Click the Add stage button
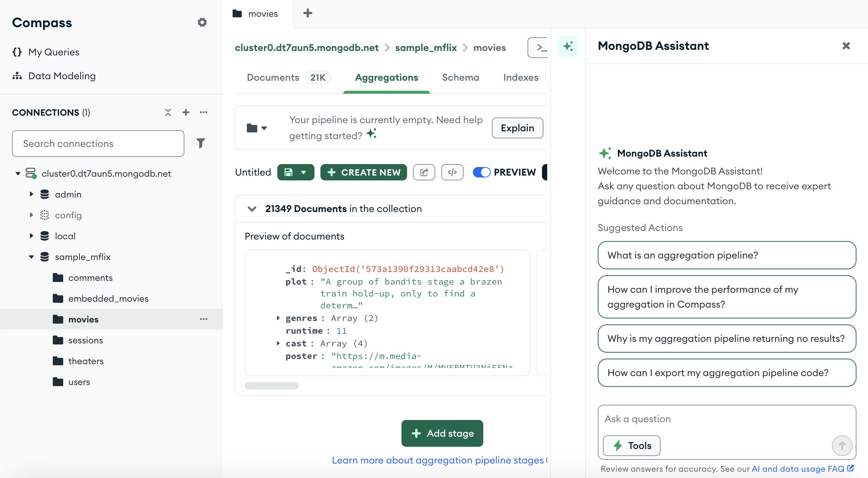Viewport: 868px width, 478px height. click(442, 433)
